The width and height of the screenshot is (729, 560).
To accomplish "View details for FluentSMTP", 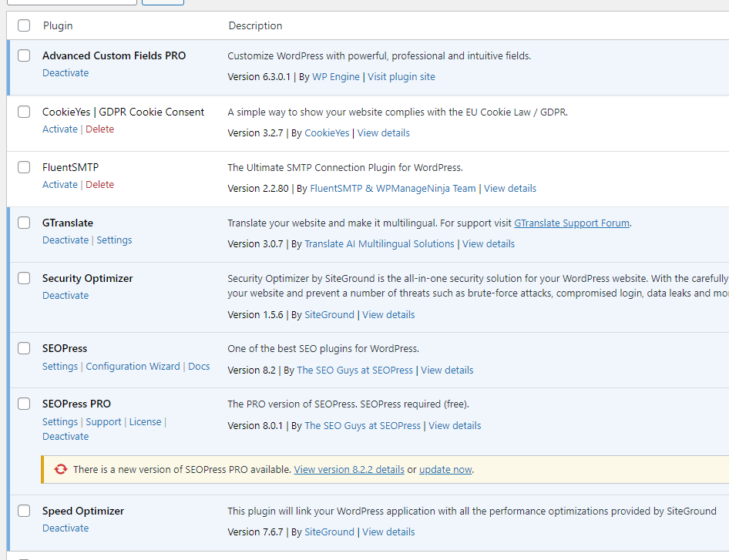I will click(510, 188).
